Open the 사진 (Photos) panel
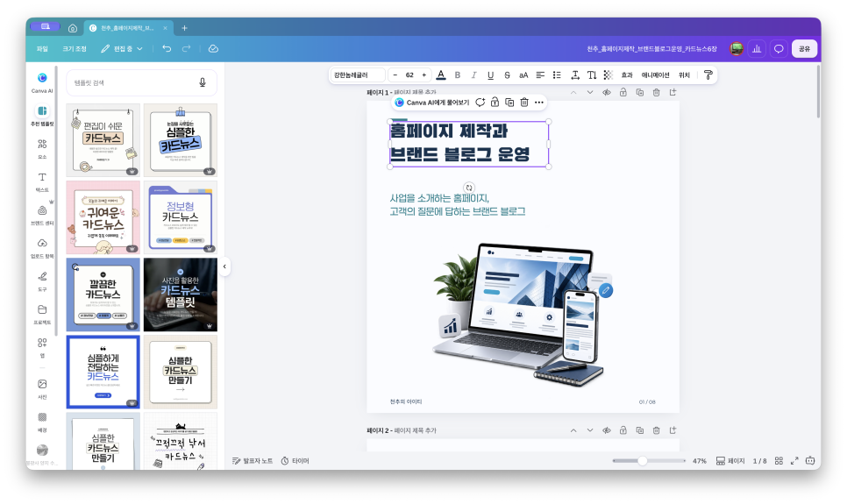The image size is (847, 504). 42,387
